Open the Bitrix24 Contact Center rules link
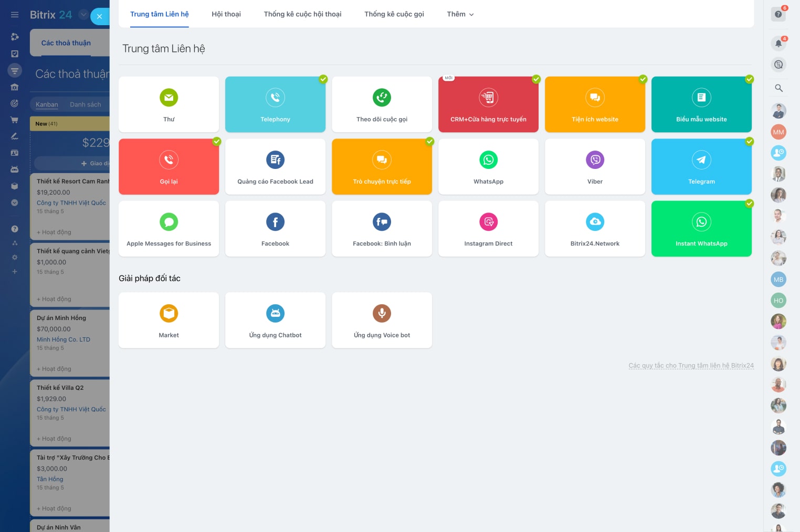800x532 pixels. (691, 366)
